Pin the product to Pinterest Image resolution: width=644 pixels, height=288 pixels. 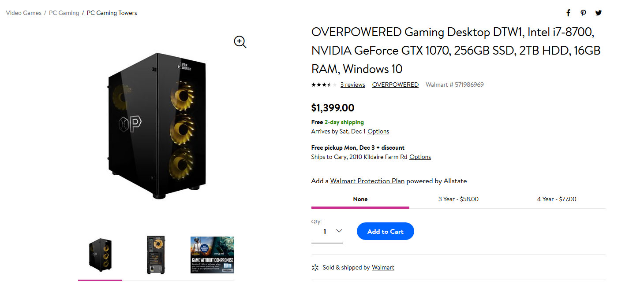point(583,13)
